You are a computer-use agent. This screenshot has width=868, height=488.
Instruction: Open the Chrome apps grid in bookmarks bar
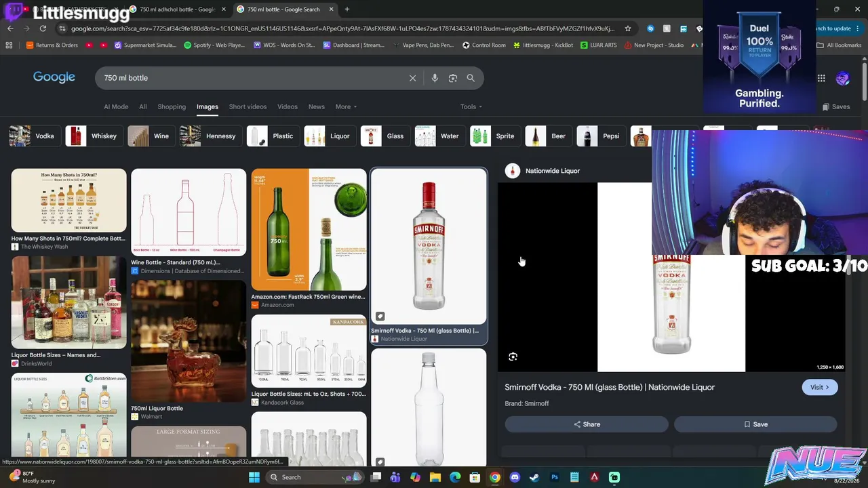(9, 45)
